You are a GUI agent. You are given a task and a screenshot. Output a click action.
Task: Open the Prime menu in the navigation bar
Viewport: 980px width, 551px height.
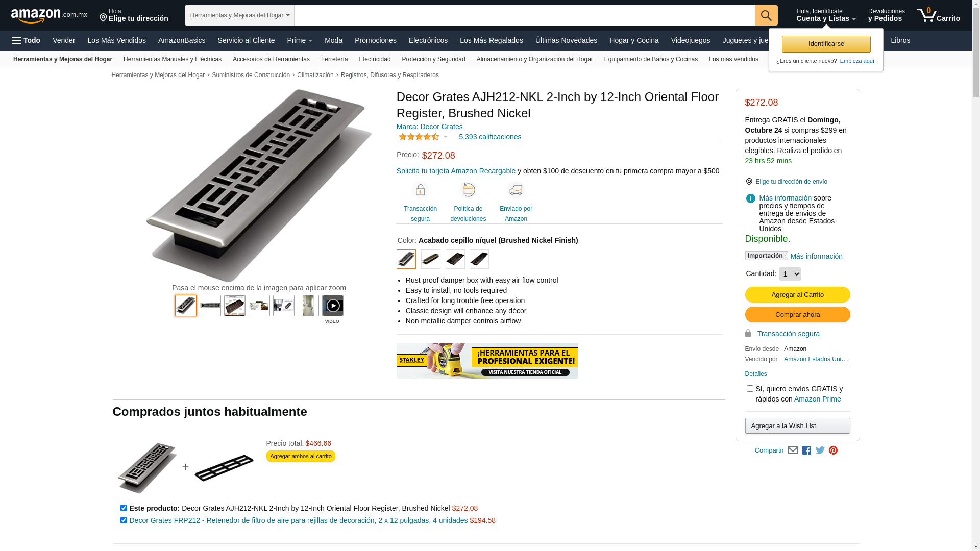pyautogui.click(x=300, y=40)
